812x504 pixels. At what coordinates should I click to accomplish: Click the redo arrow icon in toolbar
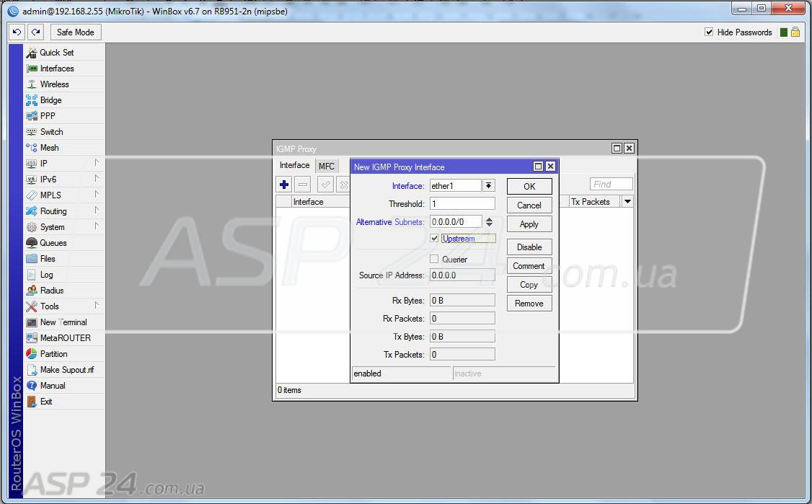[x=35, y=32]
